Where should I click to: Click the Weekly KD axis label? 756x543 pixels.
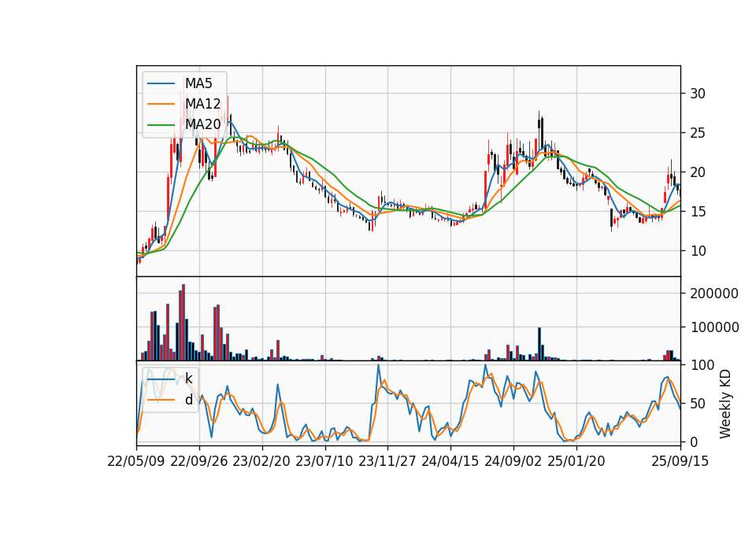pyautogui.click(x=725, y=404)
